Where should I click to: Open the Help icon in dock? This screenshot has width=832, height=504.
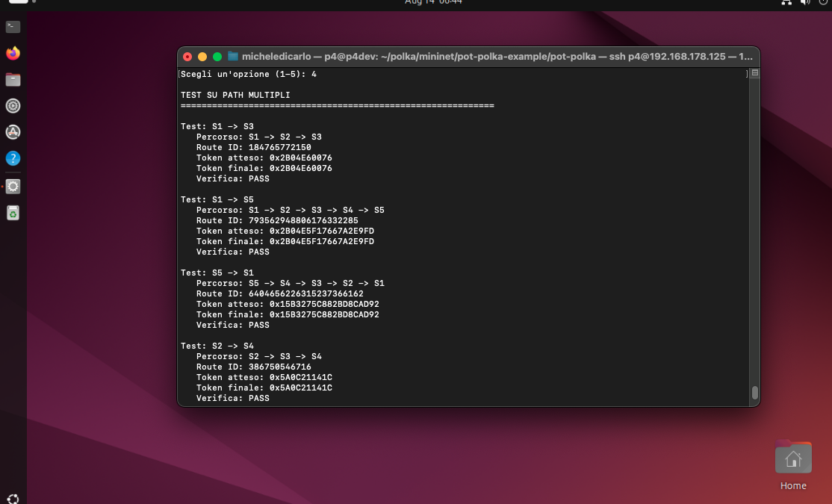click(13, 158)
